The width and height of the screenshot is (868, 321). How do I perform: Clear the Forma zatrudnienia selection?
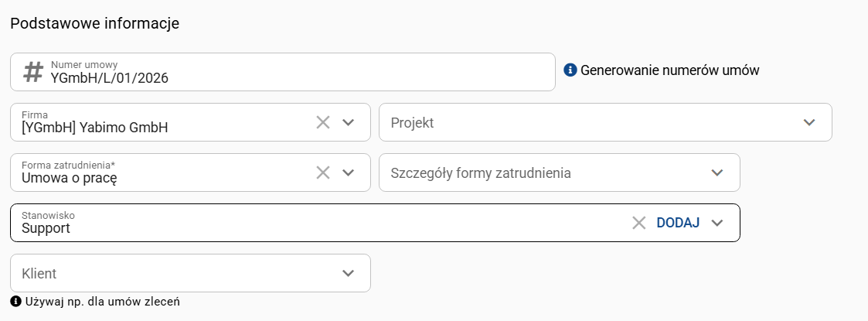323,172
